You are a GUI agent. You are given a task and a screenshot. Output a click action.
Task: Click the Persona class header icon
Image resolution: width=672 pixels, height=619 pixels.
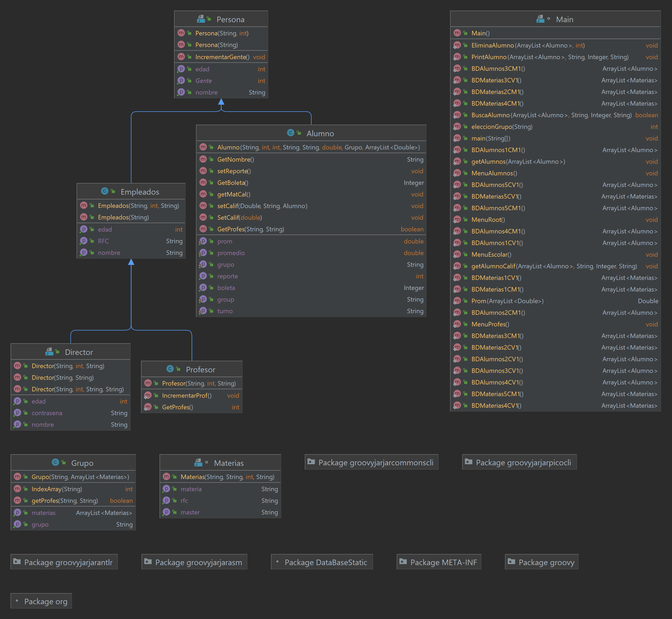pos(201,19)
